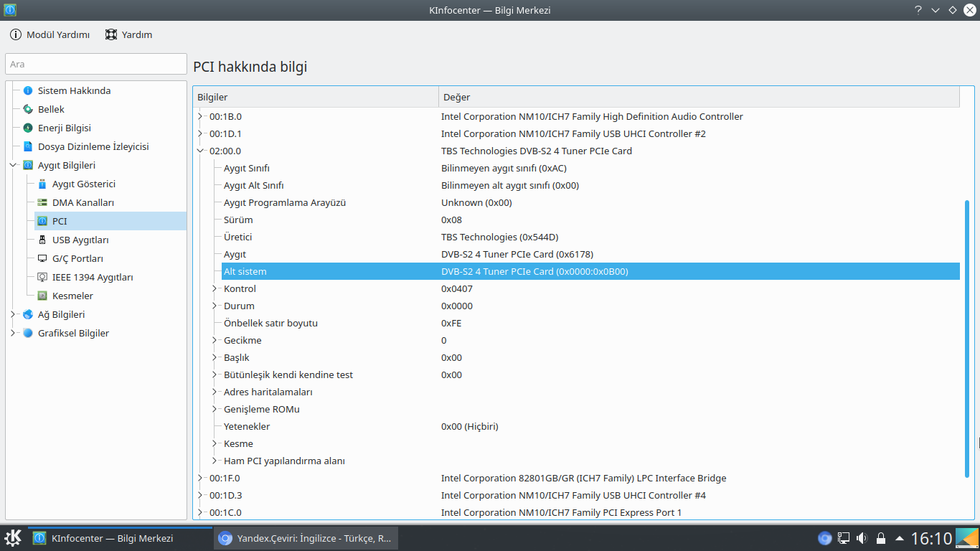Expand the 00:1D.3 device row

coord(200,495)
